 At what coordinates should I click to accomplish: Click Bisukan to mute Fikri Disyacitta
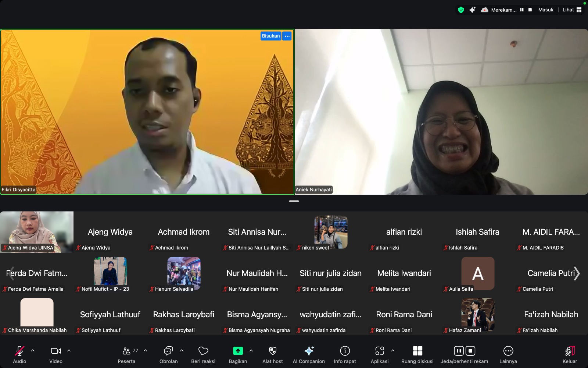271,36
